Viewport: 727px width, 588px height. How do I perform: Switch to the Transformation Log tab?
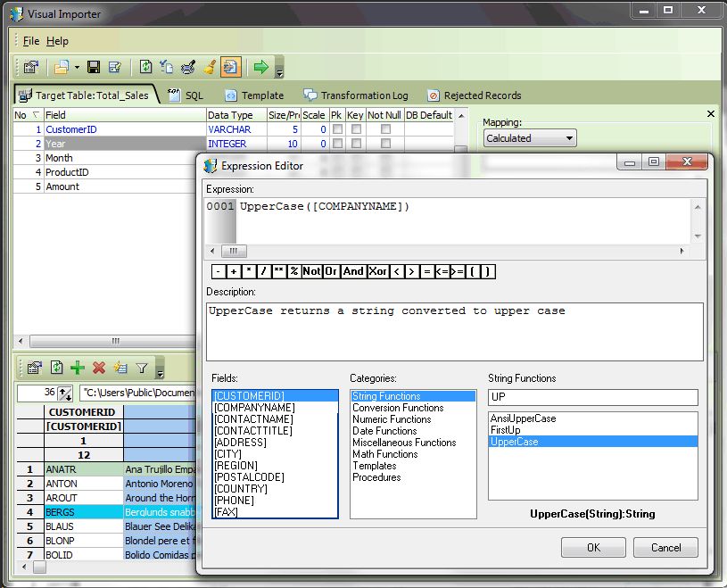(x=356, y=95)
